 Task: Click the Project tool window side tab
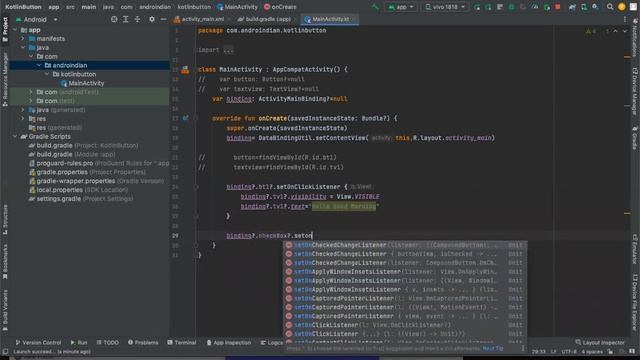click(x=5, y=29)
